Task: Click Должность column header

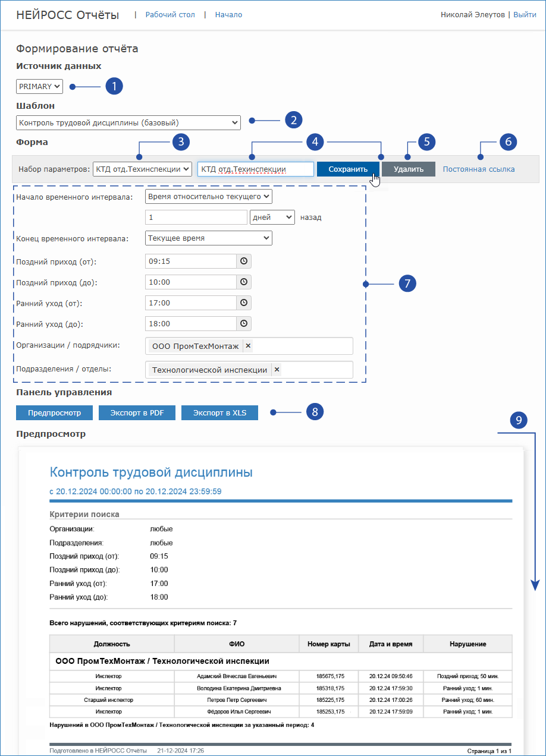Action: (x=112, y=644)
